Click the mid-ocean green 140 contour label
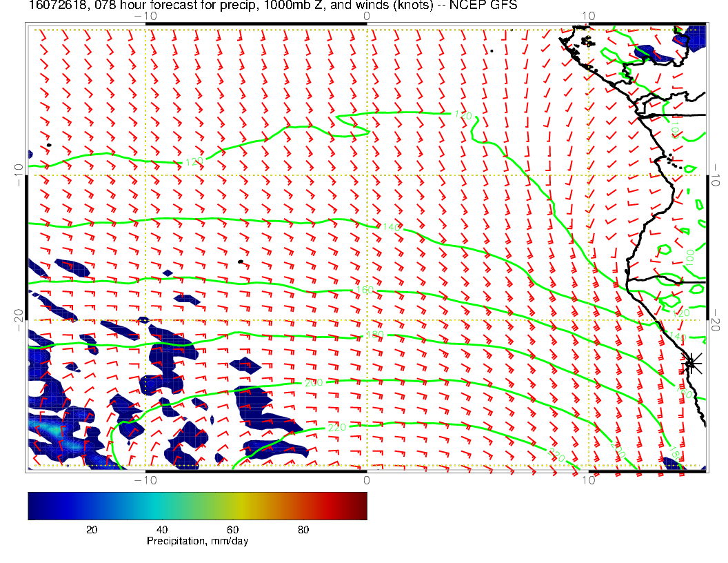Image resolution: width=728 pixels, height=563 pixels. [x=390, y=227]
